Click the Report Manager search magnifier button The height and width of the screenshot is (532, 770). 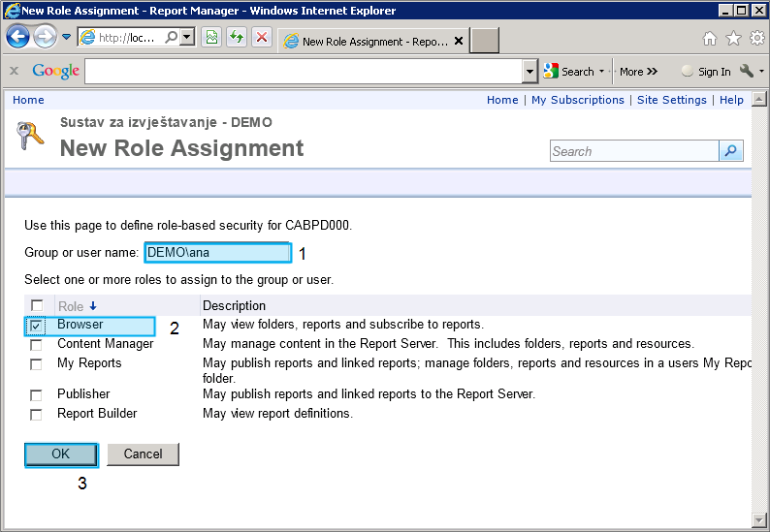730,150
